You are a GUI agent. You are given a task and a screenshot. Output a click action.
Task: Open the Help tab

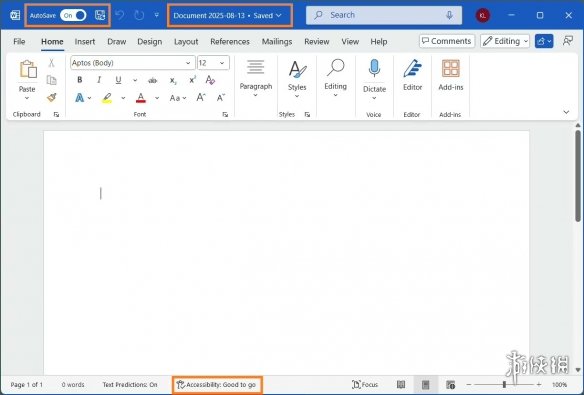[x=378, y=42]
